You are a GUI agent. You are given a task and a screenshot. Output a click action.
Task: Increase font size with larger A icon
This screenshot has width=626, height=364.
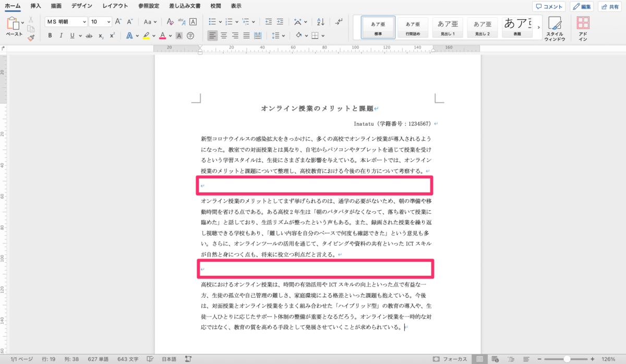[x=118, y=22]
